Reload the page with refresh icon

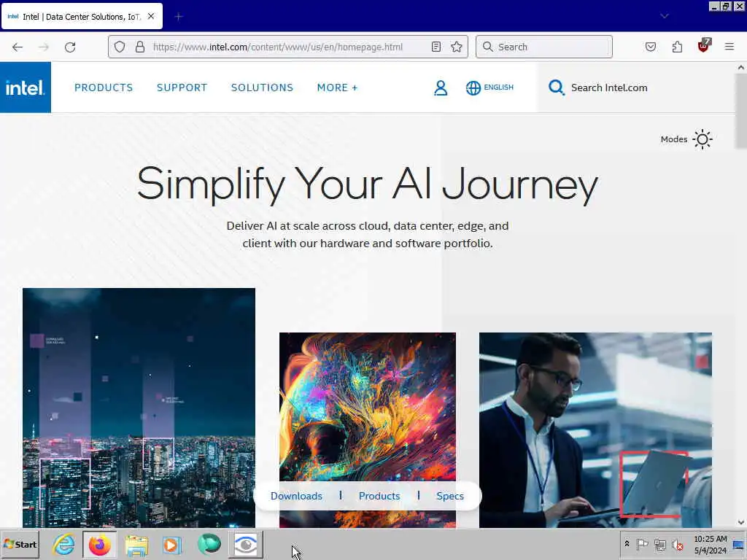(70, 47)
